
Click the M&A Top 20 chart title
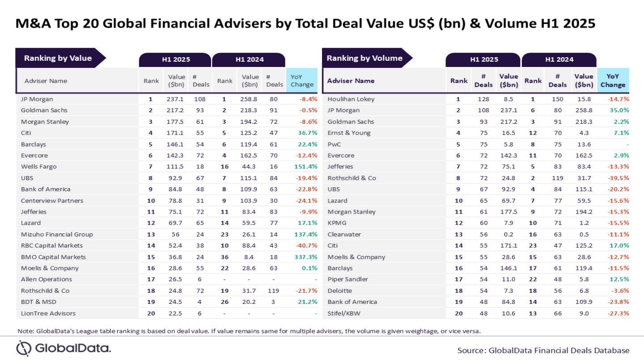click(x=305, y=23)
